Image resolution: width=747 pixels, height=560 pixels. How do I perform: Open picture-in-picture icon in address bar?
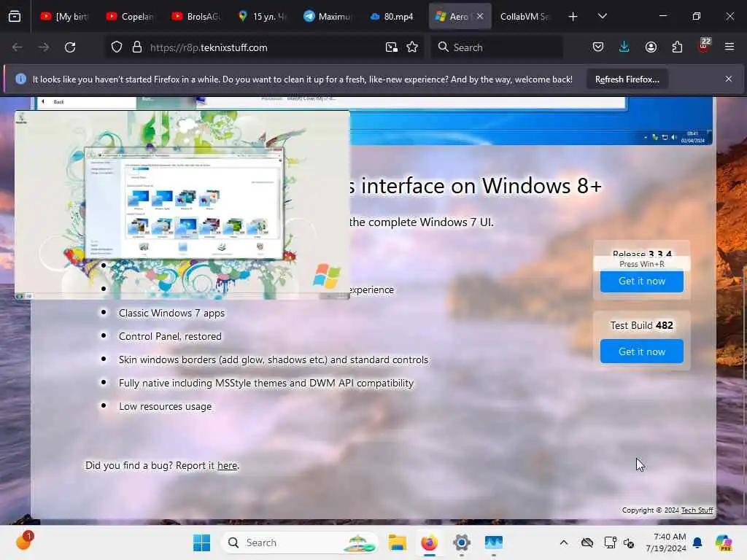pos(392,47)
